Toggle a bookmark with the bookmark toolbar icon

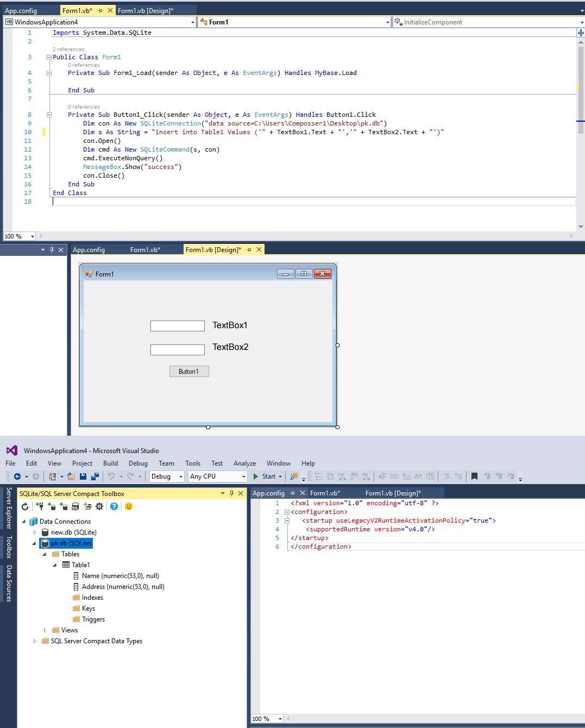(474, 476)
